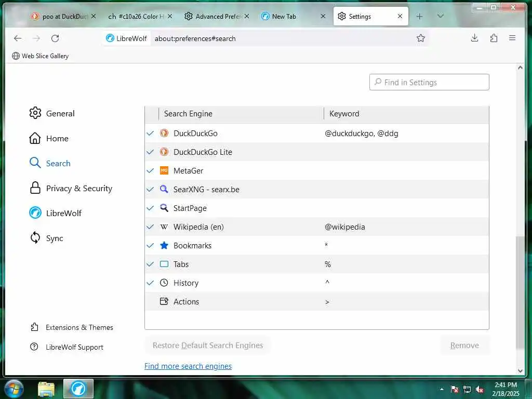
Task: Open the hamburger application menu
Action: point(512,38)
